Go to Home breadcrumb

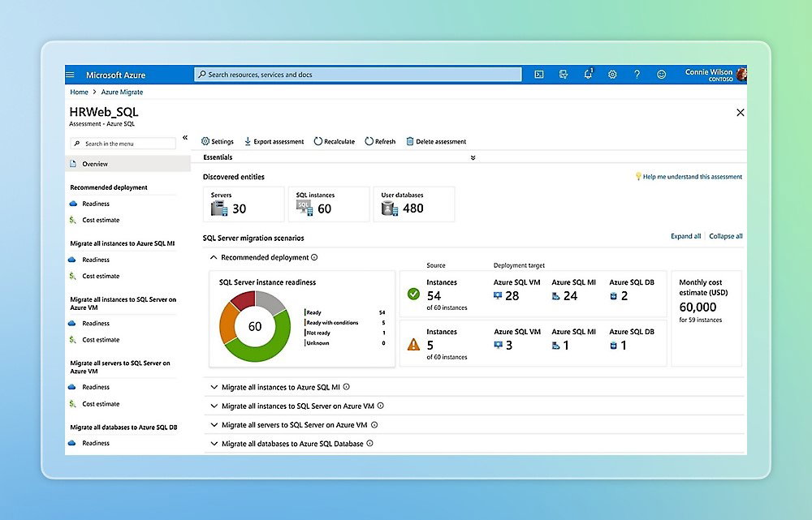[x=80, y=92]
